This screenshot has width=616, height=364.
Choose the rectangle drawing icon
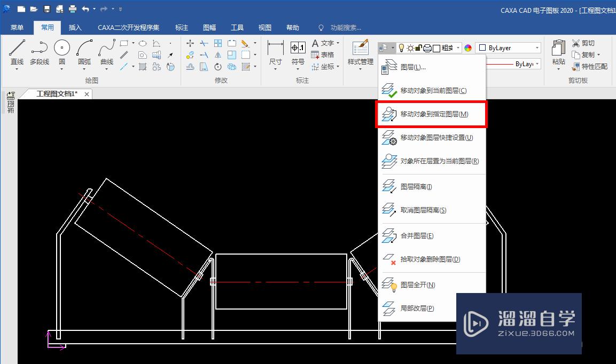(x=124, y=43)
